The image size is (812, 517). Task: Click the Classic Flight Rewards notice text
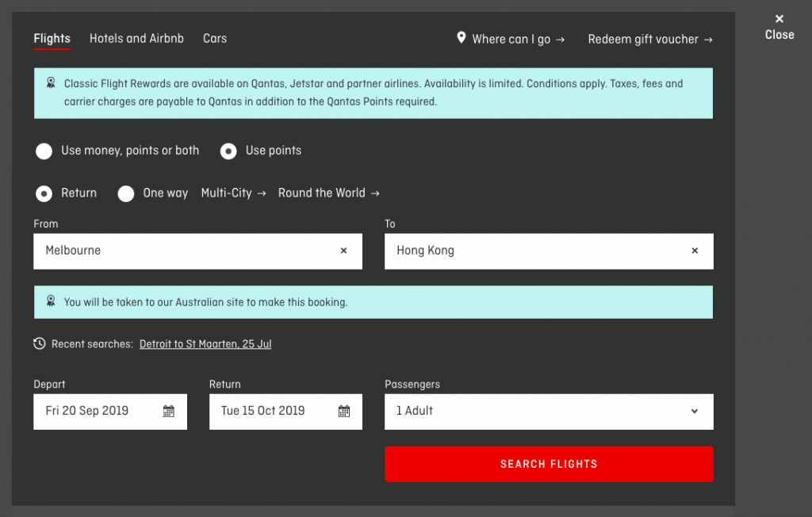[373, 93]
